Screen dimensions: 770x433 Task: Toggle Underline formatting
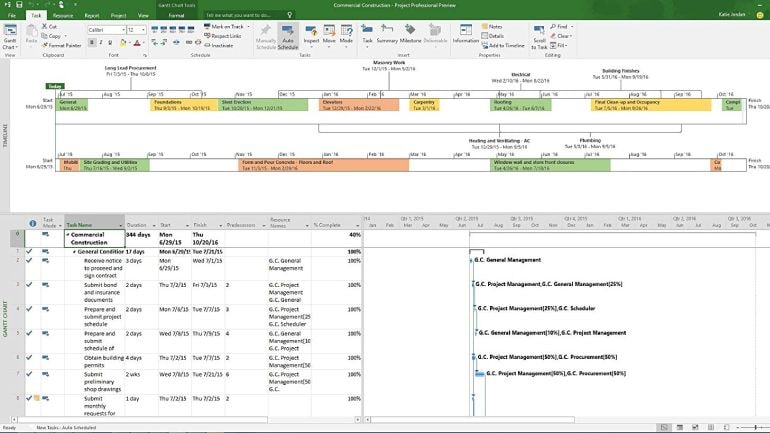click(x=110, y=43)
